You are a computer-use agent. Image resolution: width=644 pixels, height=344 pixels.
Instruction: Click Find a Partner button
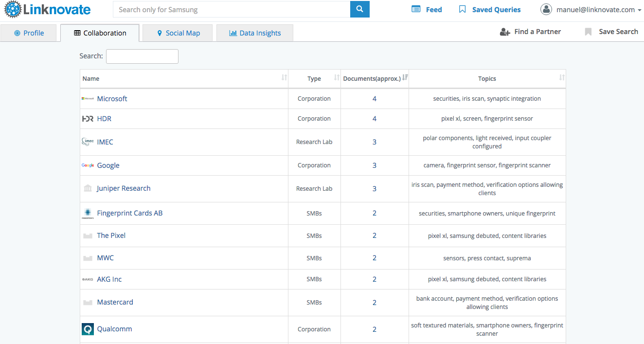click(531, 32)
